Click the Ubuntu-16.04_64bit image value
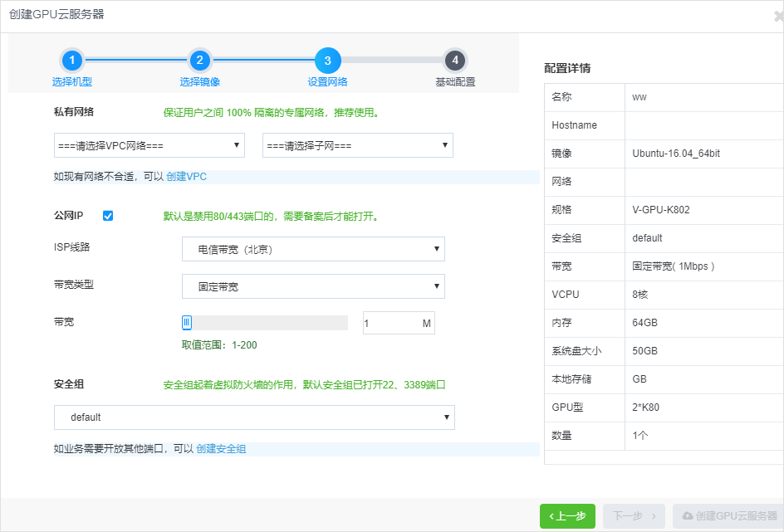 (676, 154)
